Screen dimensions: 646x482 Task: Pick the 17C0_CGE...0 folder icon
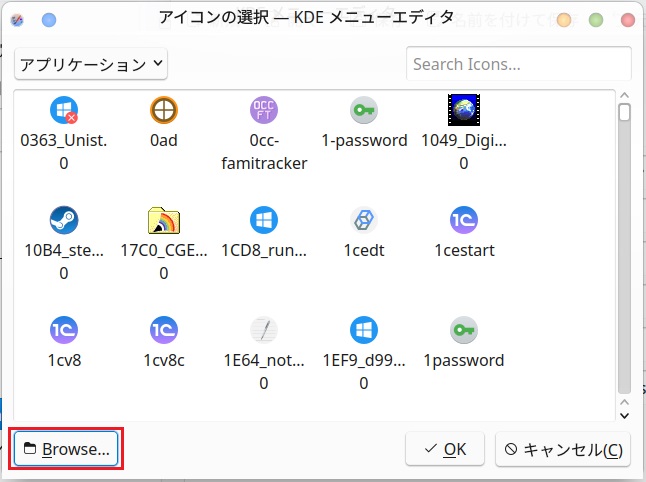[x=163, y=220]
